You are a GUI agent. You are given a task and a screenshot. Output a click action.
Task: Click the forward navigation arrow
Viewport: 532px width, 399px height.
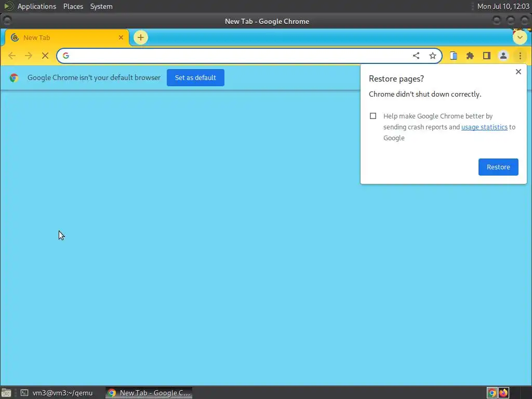29,56
